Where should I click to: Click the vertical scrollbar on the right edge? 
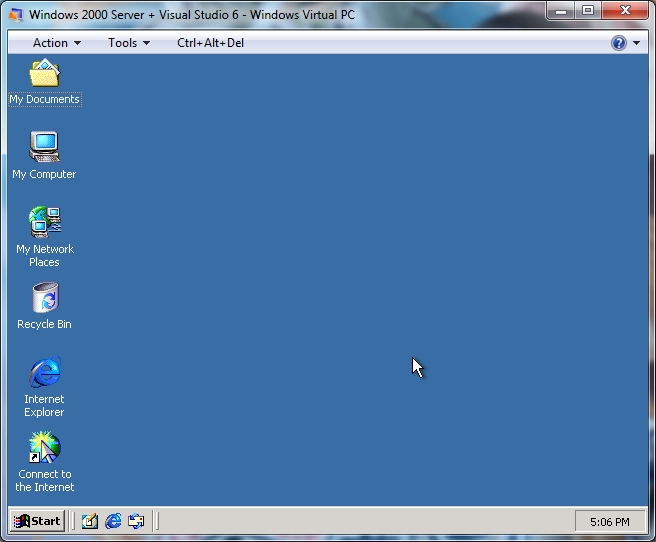(652, 300)
